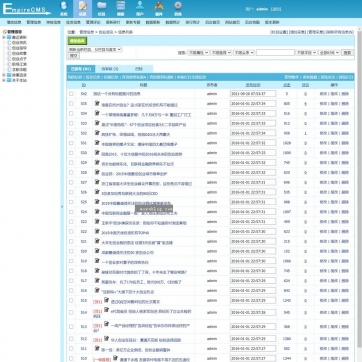This screenshot has height=362, width=362.
Task: Expand the second top-level sidebar tree node
Action: 4,75
